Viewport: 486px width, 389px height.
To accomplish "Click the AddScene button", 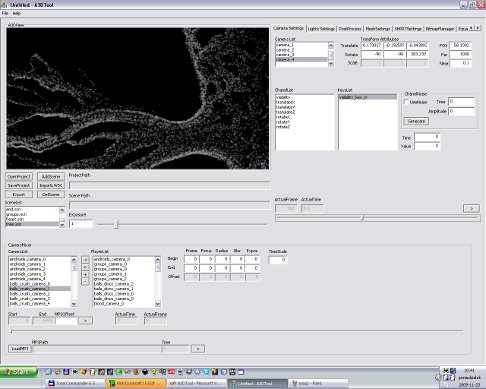I will [51, 177].
